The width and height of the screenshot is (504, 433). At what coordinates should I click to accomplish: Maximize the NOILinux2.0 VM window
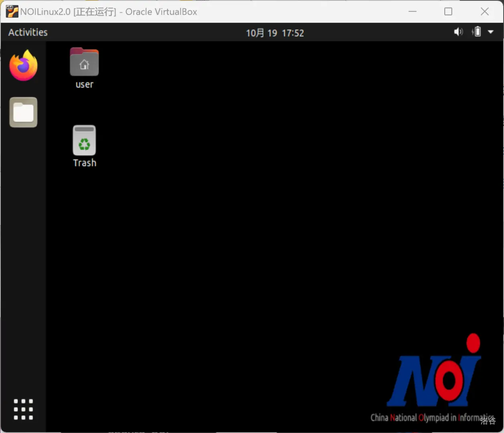click(448, 12)
